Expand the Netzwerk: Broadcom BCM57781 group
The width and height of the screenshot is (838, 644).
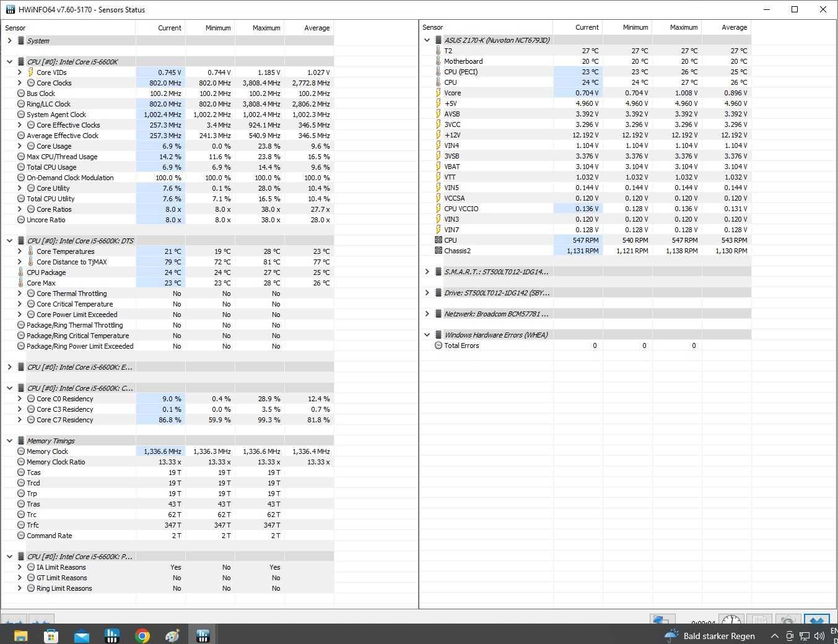coord(427,314)
